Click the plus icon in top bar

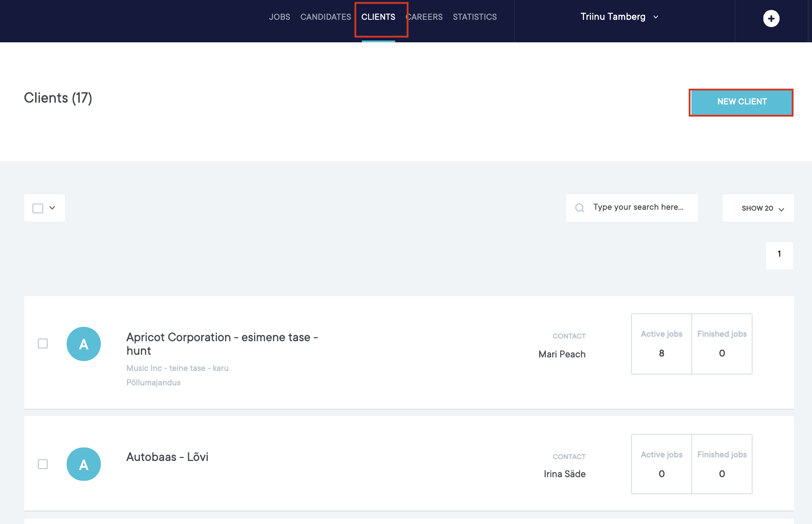point(771,18)
